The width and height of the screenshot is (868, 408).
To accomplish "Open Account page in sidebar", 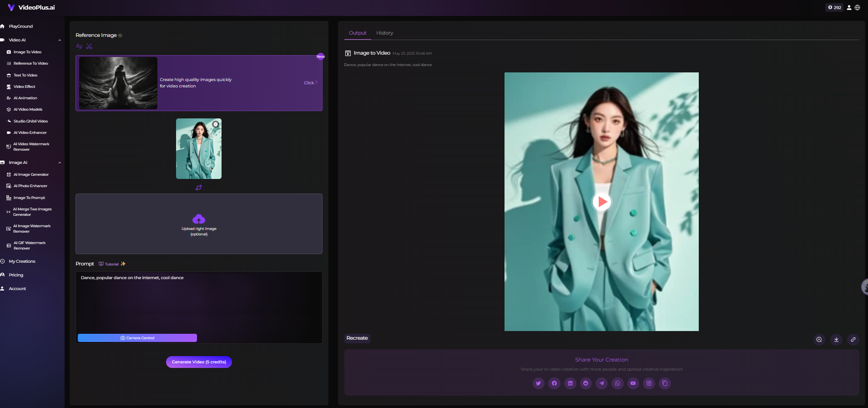I will [x=17, y=289].
